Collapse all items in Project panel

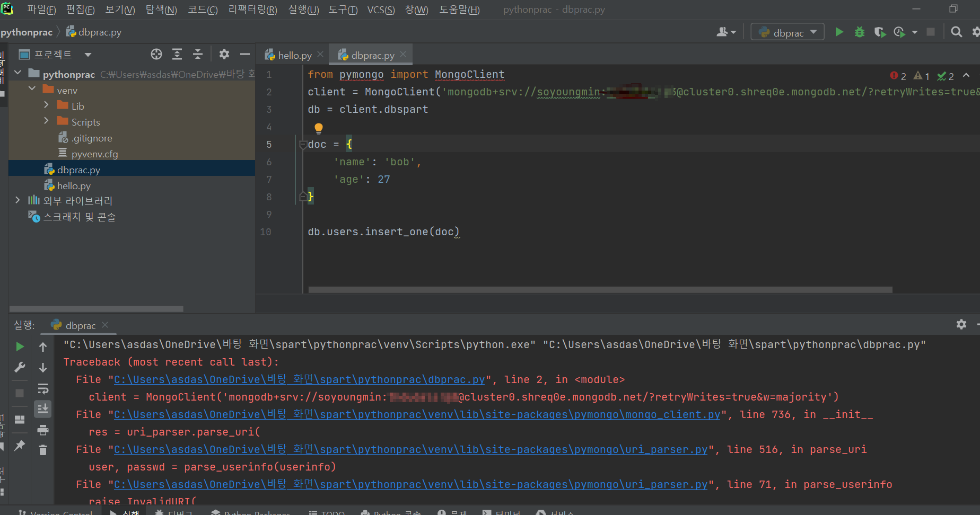tap(198, 54)
